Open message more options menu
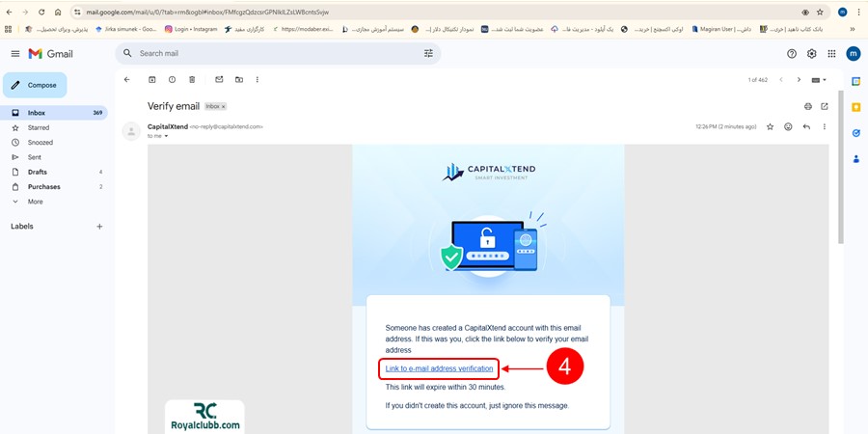 pyautogui.click(x=825, y=126)
